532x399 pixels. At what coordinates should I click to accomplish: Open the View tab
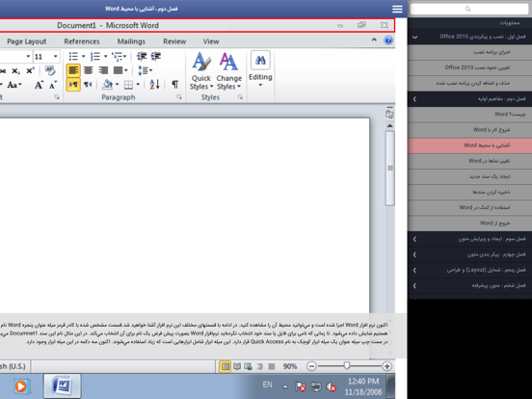point(211,41)
